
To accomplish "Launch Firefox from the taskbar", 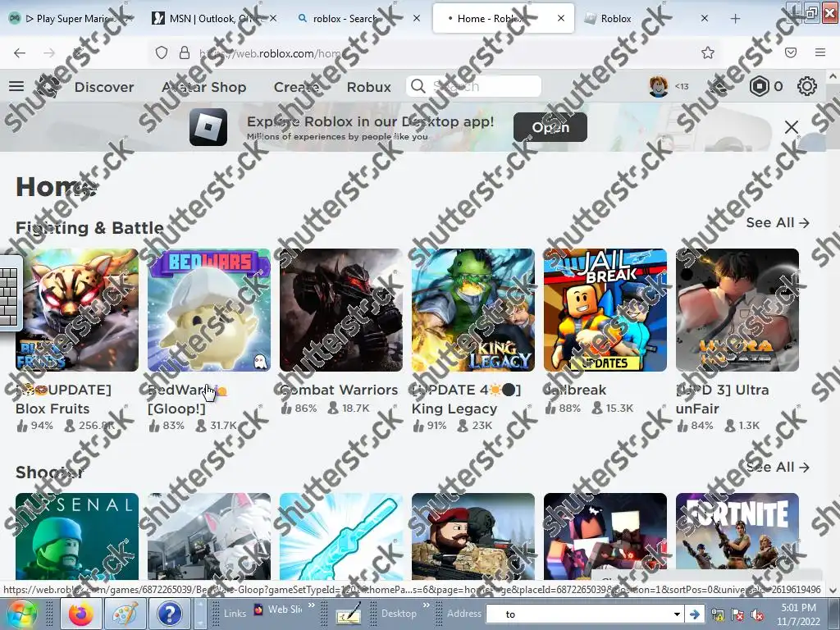I will coord(81,614).
